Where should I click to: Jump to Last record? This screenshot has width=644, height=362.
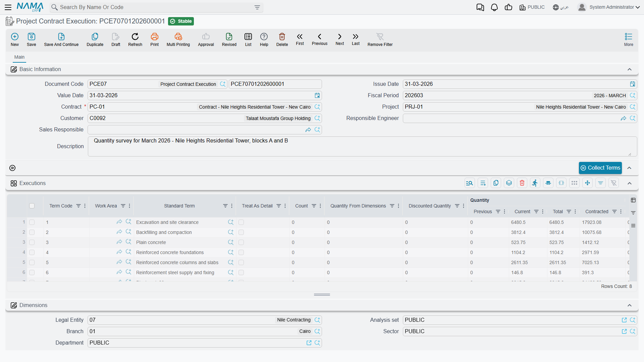[356, 39]
